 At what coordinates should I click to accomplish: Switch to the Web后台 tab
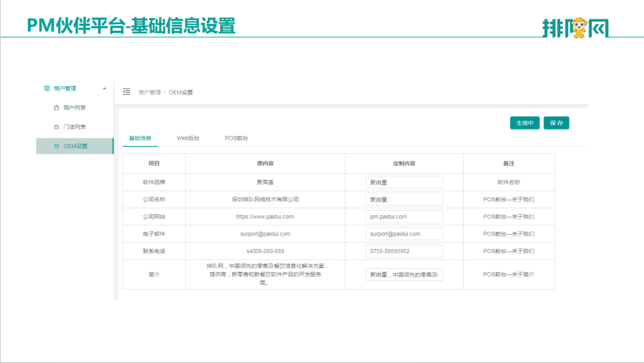point(188,138)
